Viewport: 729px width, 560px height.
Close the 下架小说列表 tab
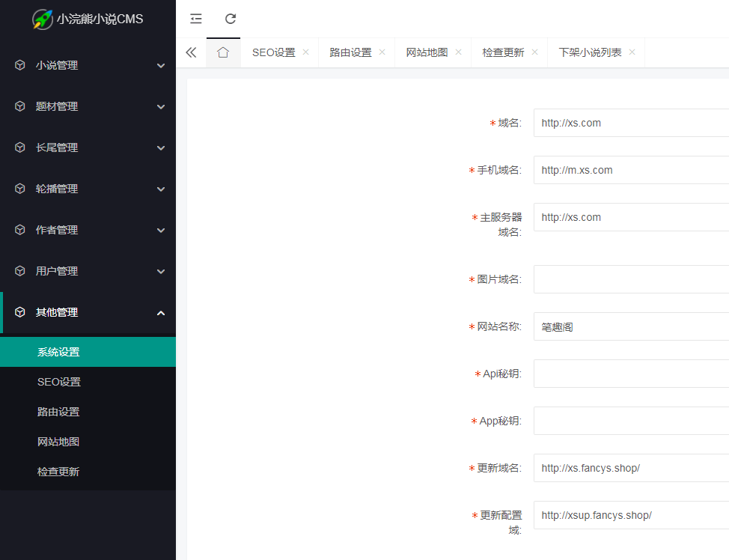point(632,52)
